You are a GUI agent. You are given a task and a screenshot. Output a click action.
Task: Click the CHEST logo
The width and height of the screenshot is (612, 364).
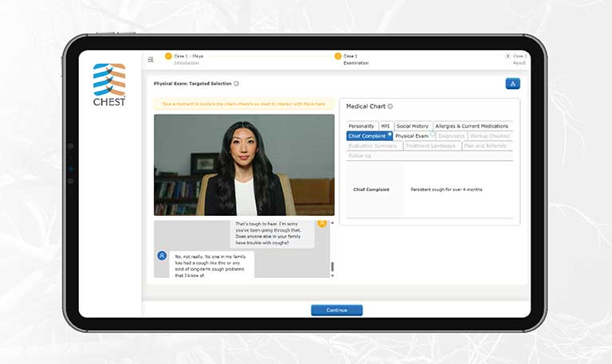(109, 84)
